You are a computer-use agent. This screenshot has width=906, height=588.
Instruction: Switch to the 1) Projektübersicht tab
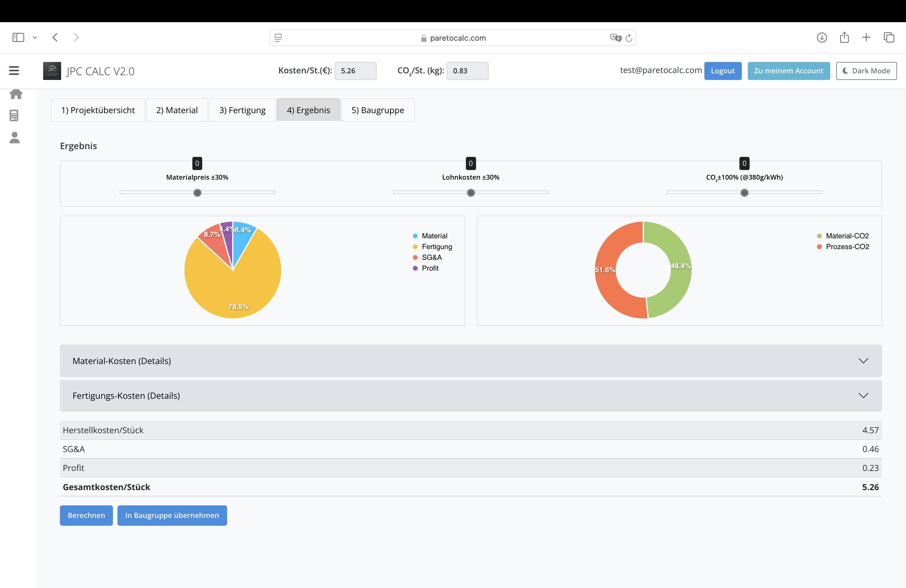pyautogui.click(x=98, y=110)
